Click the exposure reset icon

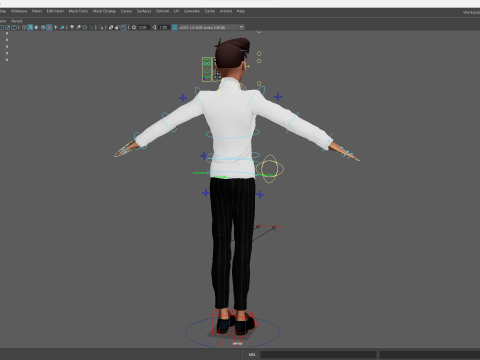[x=134, y=27]
